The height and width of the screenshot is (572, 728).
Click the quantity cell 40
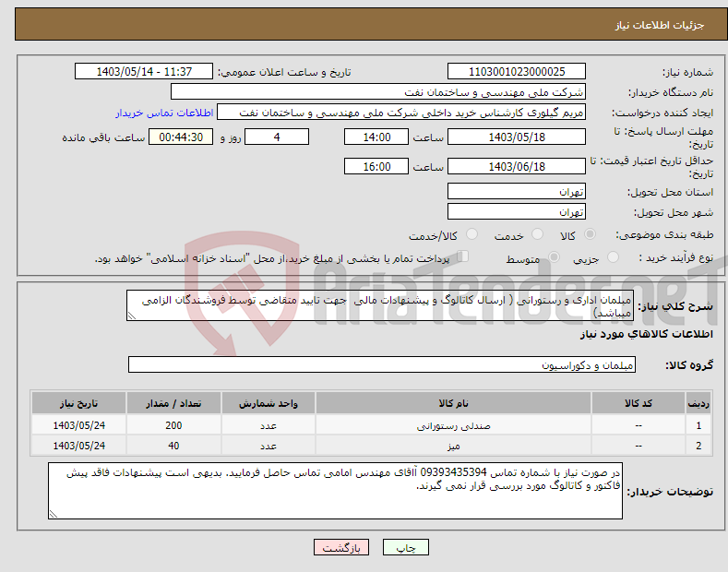tap(173, 446)
